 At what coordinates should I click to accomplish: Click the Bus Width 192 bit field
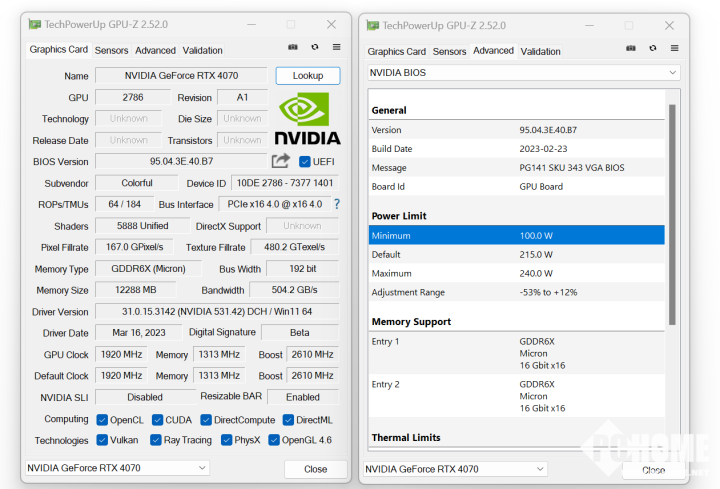[303, 269]
